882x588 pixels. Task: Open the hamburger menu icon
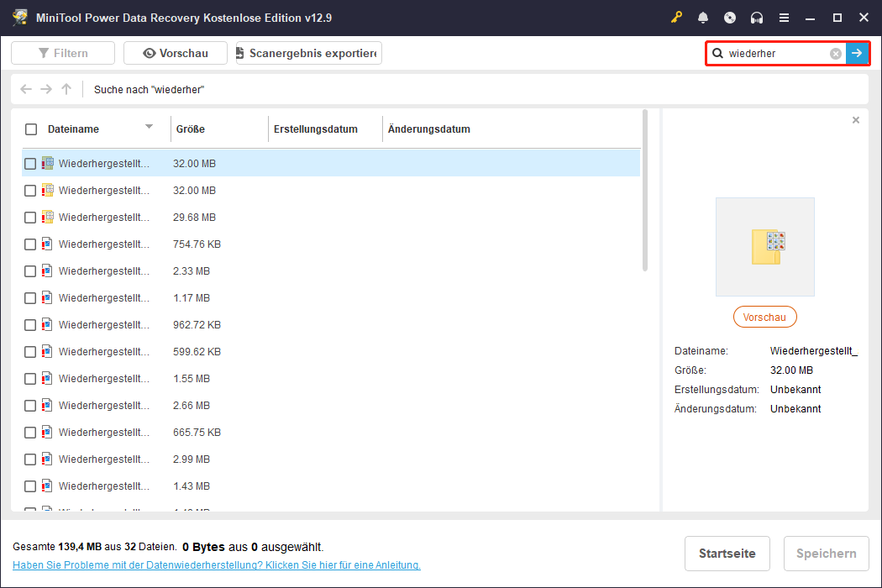pos(784,18)
